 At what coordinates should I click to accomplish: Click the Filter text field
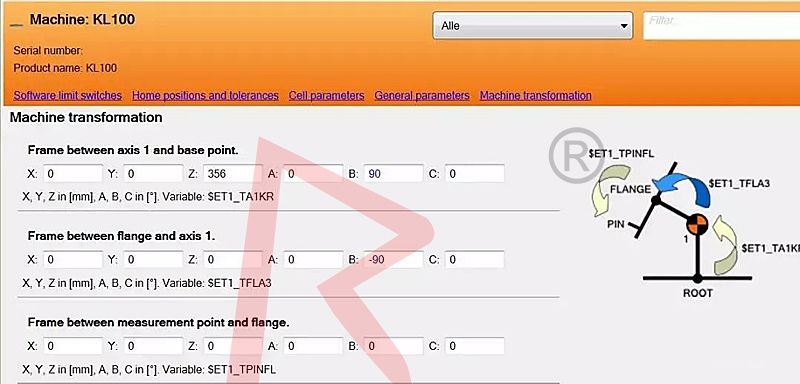[721, 25]
